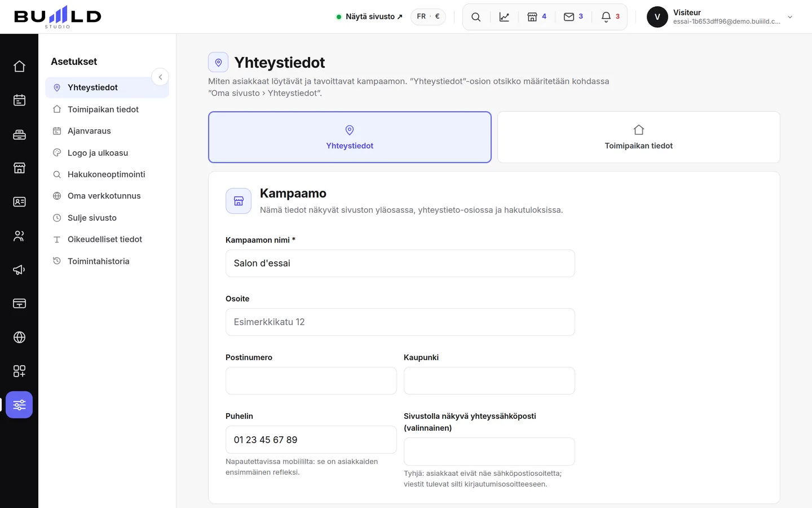Screen dimensions: 812x508
Task: Open the globe website icon in sidebar
Action: (19, 338)
